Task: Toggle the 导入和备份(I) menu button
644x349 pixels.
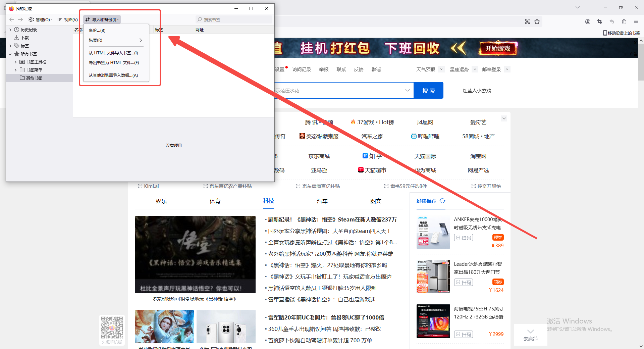Action: point(102,19)
